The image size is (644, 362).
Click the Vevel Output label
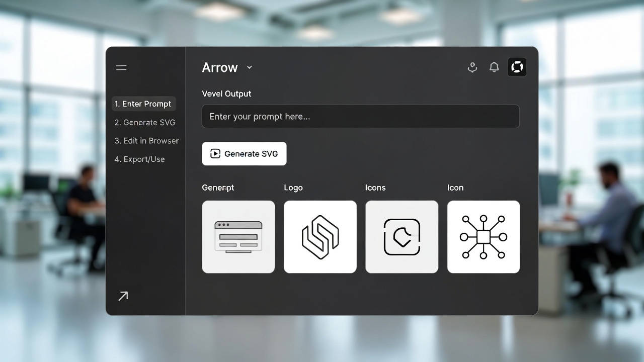pyautogui.click(x=226, y=94)
